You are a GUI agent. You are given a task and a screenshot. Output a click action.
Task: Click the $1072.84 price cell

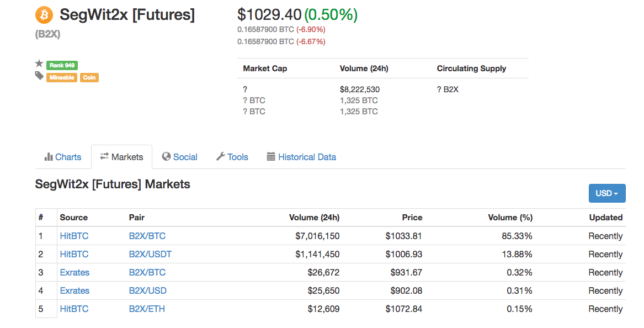(x=404, y=309)
